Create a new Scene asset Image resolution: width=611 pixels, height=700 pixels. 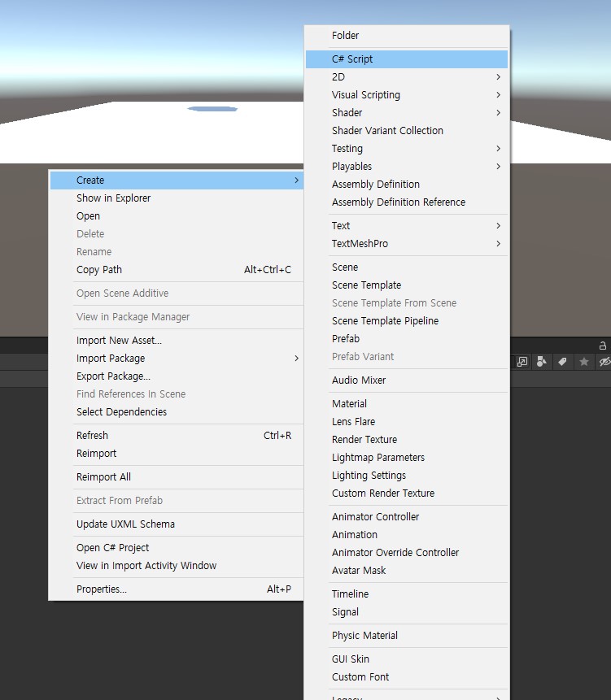tap(407, 267)
